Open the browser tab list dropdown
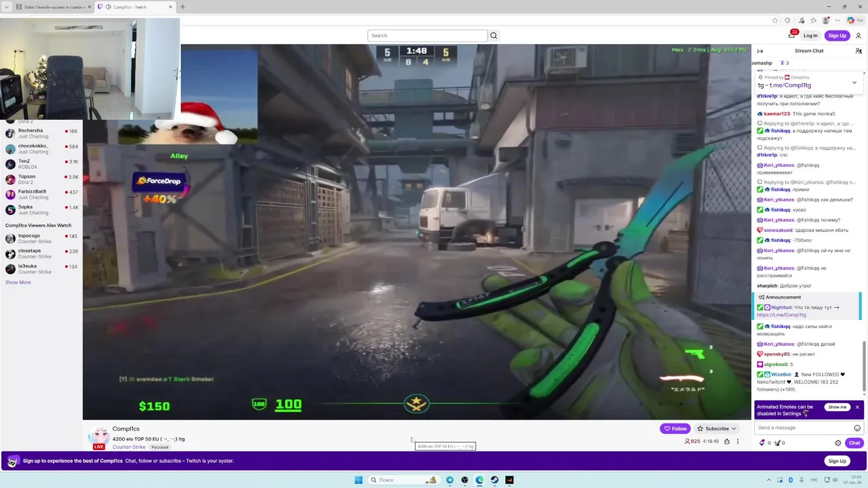Viewport: 868px width, 488px height. click(x=8, y=7)
